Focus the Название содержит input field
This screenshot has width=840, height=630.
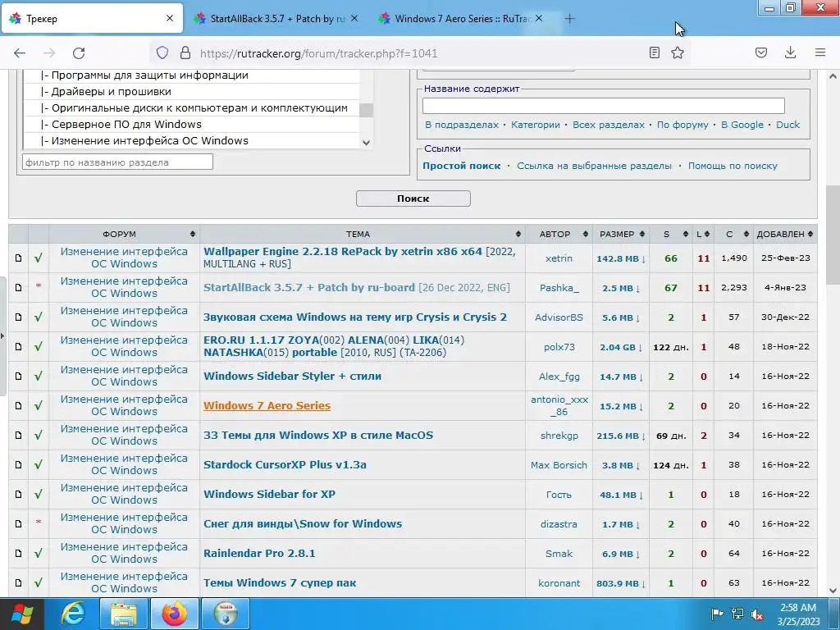603,106
